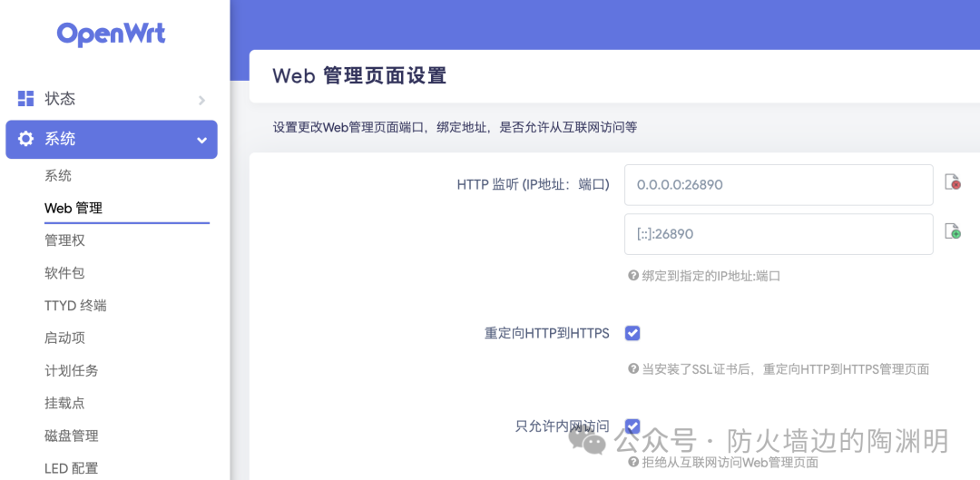
Task: Go to the 计划任务 page
Action: point(72,370)
